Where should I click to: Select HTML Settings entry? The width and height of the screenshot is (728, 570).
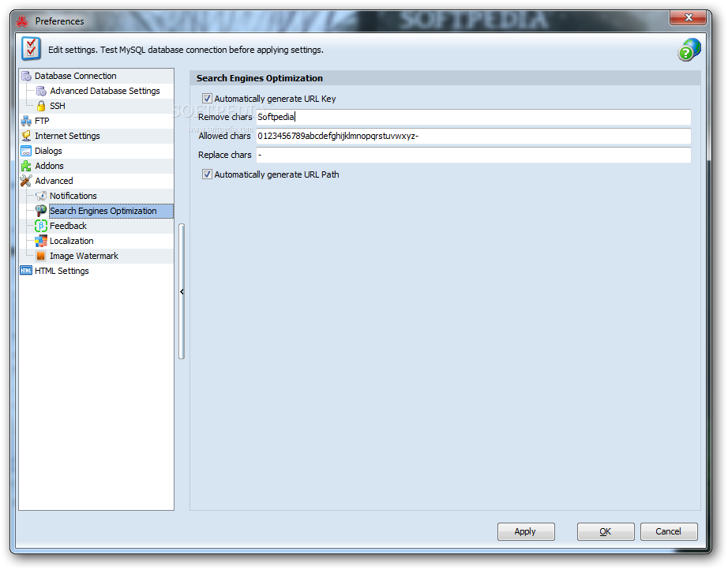[62, 271]
